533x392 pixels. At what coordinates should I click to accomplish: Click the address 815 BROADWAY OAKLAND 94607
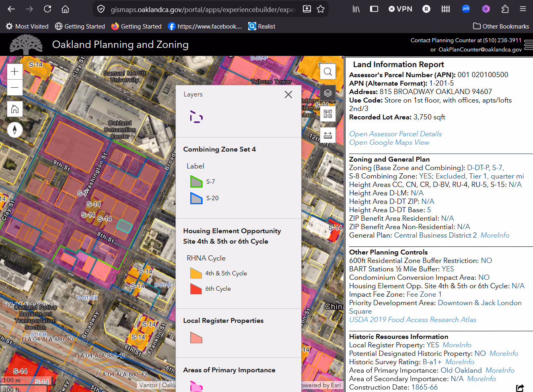click(x=436, y=92)
